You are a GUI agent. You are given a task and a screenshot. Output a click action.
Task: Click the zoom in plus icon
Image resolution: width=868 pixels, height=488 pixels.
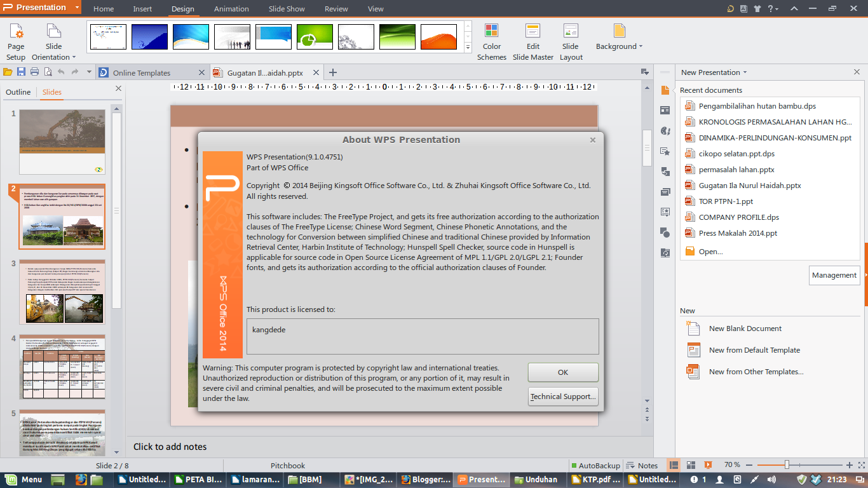pyautogui.click(x=849, y=465)
